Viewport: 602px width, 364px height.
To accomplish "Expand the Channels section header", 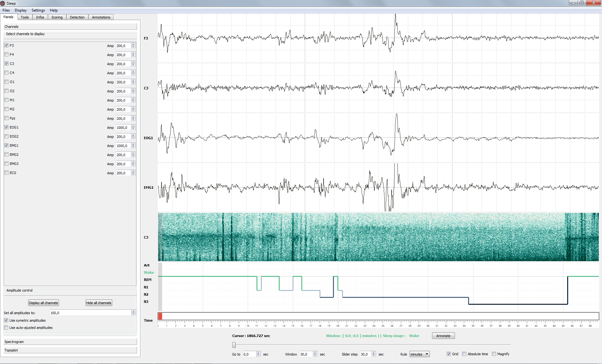I will 70,27.
